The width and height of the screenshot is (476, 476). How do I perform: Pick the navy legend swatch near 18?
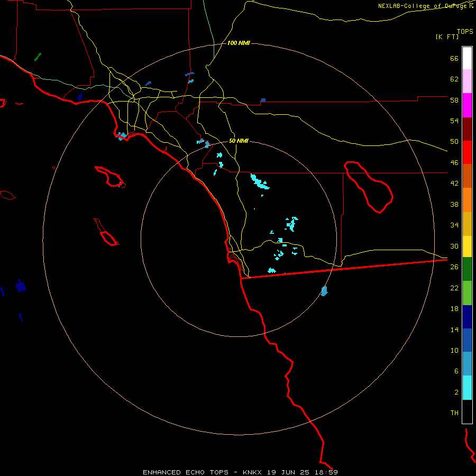click(x=467, y=317)
